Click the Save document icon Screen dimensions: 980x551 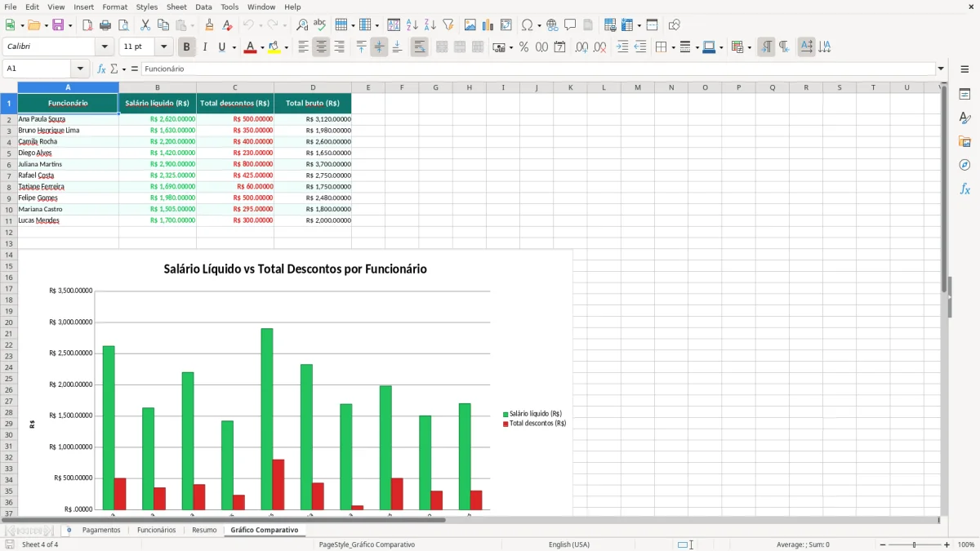(57, 25)
